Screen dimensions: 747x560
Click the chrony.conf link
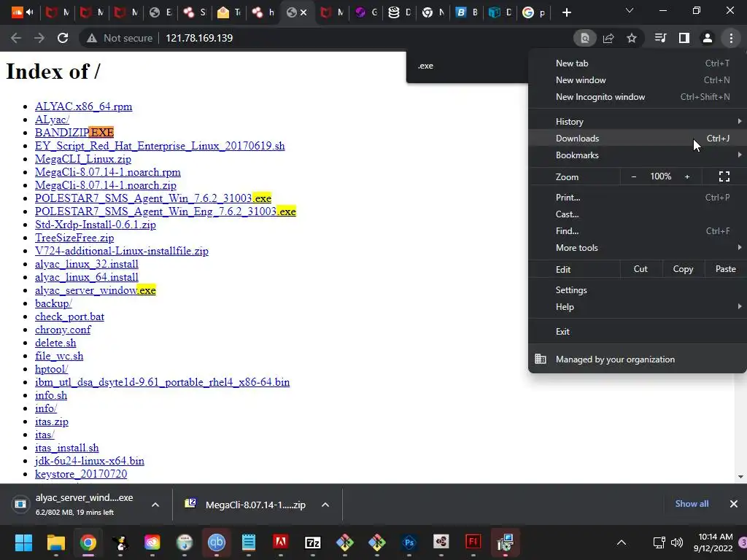pyautogui.click(x=63, y=330)
